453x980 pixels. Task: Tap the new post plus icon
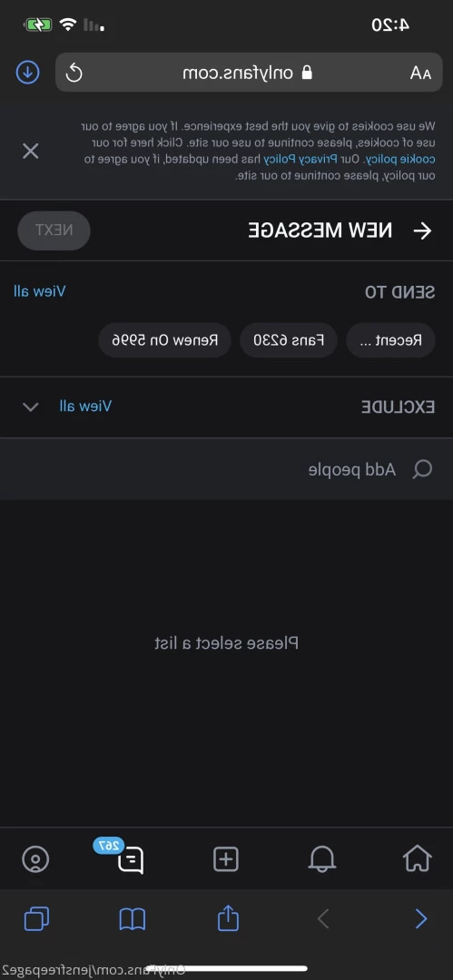pos(226,858)
